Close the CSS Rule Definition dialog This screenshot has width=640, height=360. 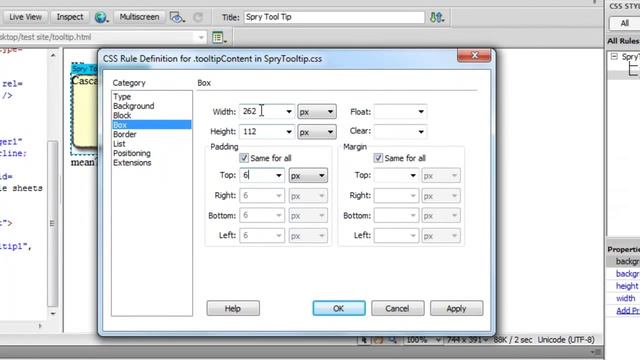click(x=474, y=56)
